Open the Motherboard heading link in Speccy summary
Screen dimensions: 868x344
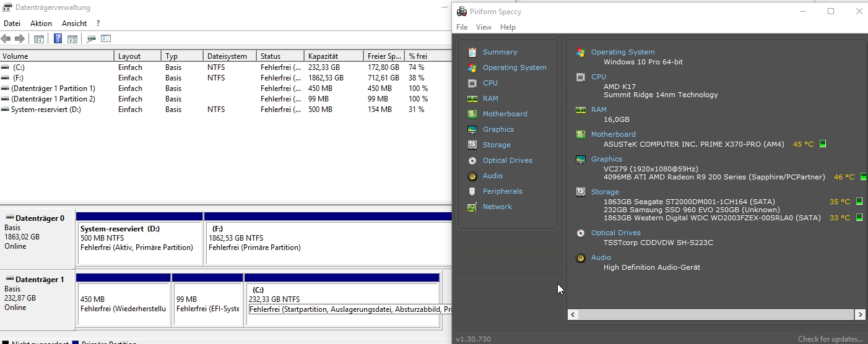(613, 134)
